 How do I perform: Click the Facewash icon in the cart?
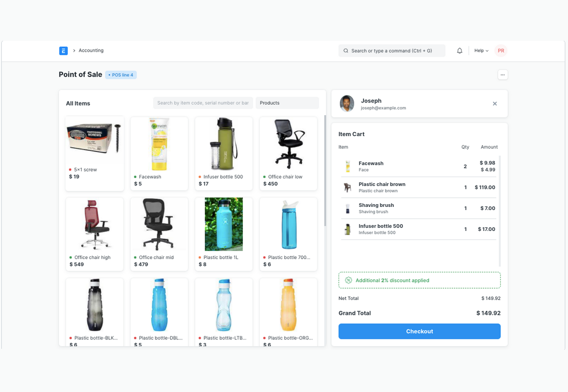point(348,167)
